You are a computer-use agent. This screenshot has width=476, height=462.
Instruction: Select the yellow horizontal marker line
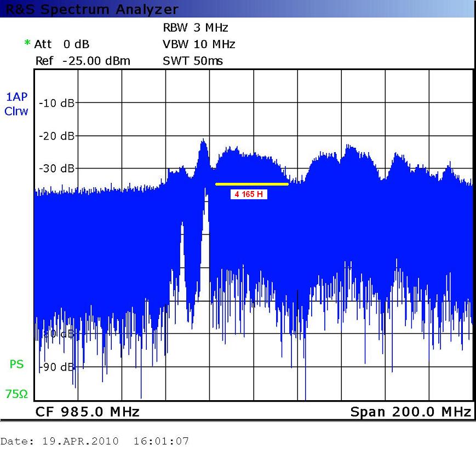[251, 184]
